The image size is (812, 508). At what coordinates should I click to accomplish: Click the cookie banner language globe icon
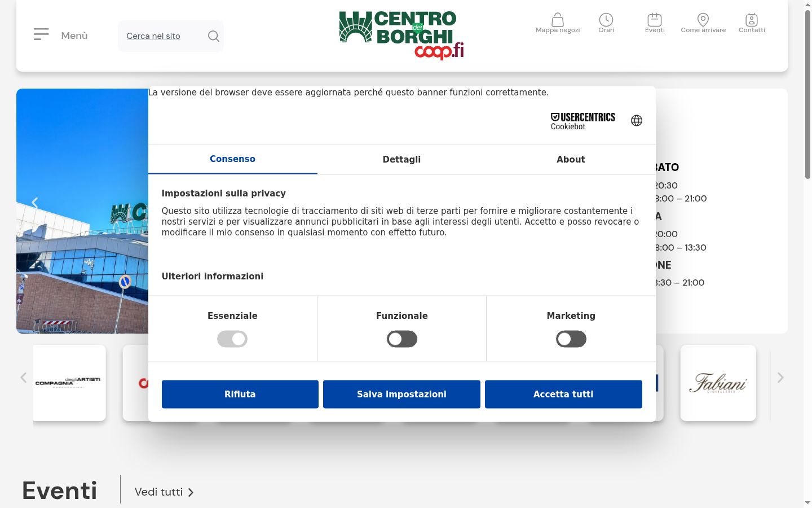[x=637, y=121]
